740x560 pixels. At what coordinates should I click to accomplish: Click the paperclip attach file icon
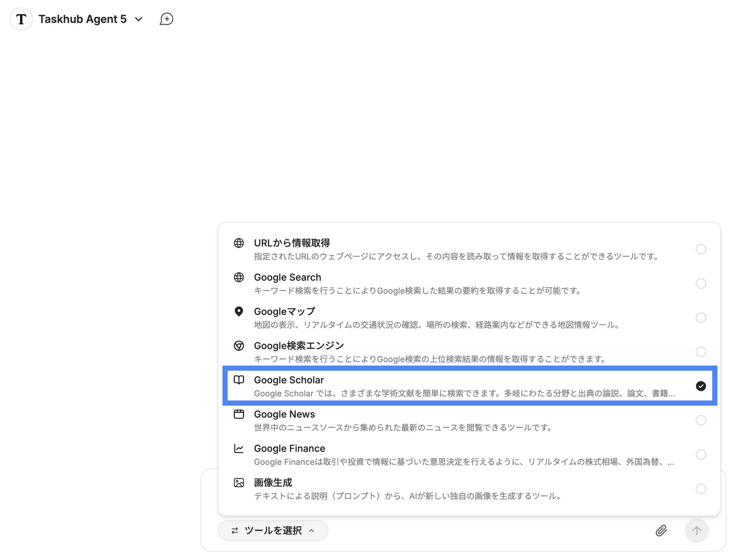click(x=661, y=531)
